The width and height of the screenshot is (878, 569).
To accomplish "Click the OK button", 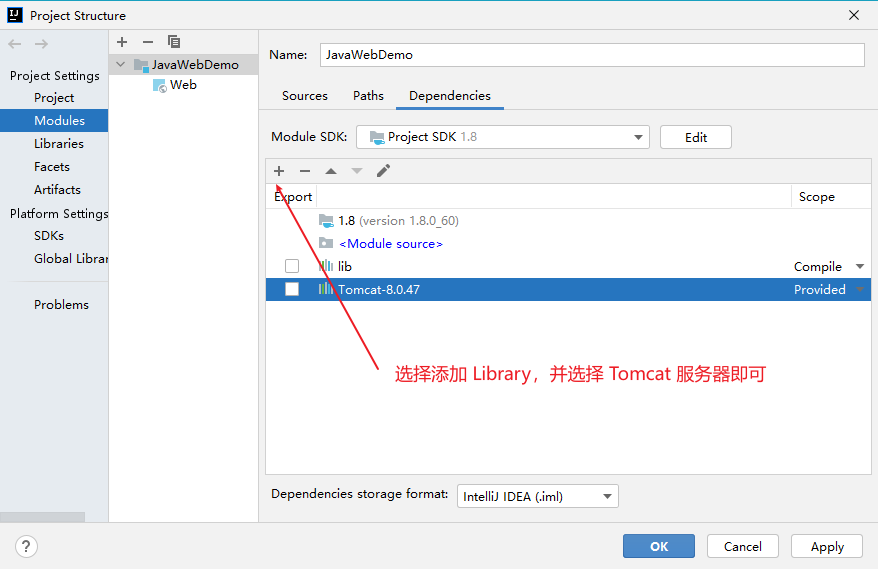I will [658, 546].
